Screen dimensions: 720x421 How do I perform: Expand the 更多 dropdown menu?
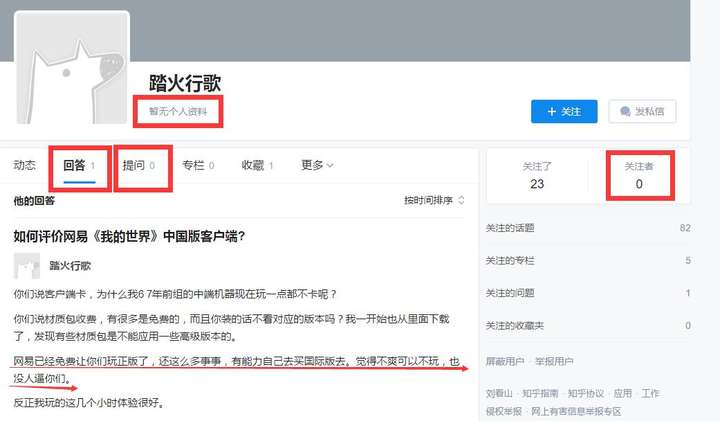tap(317, 165)
